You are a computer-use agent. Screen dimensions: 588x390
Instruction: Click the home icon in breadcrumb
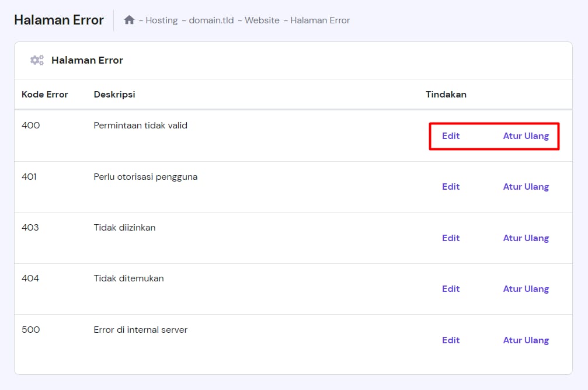(129, 20)
